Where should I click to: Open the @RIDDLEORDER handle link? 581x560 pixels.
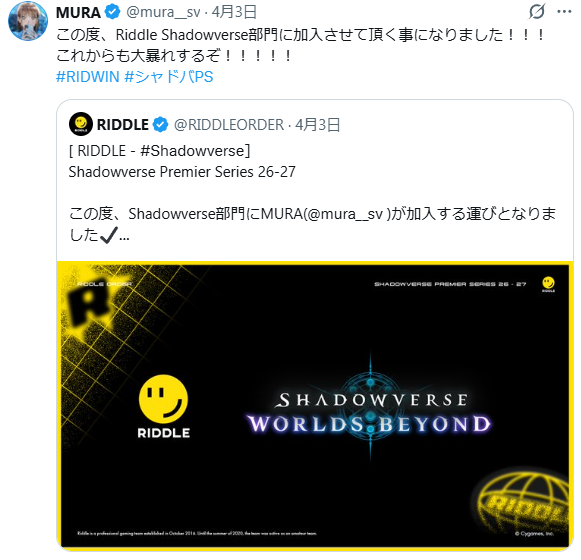[x=229, y=125]
